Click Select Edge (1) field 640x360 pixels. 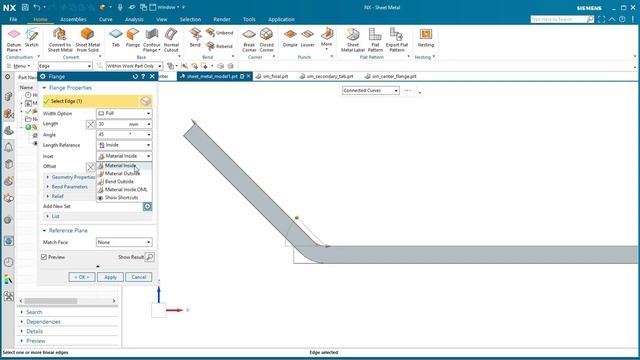point(97,101)
